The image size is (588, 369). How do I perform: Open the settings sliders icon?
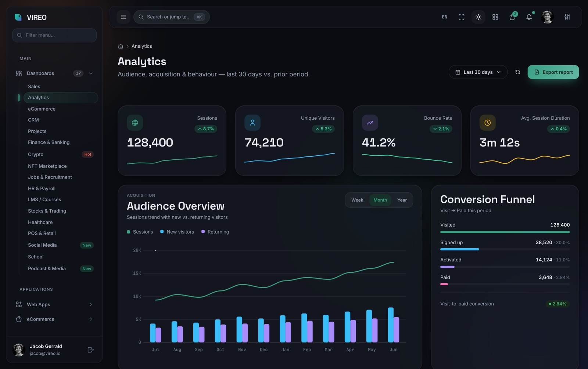pyautogui.click(x=567, y=17)
